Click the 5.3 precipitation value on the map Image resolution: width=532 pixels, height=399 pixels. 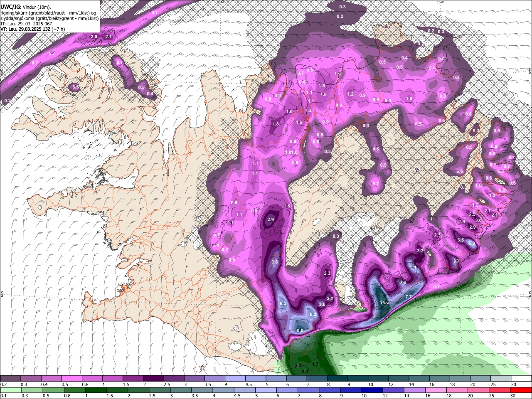tap(471, 243)
